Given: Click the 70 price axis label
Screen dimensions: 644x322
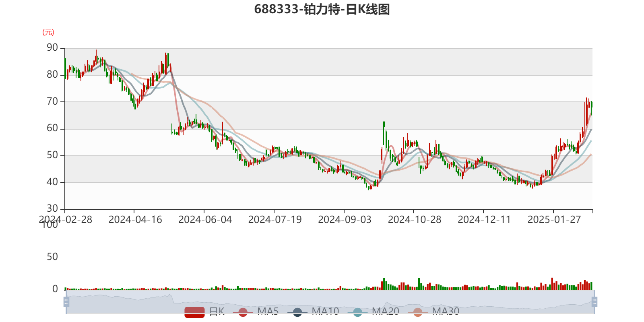Looking at the screenshot, I should [52, 101].
